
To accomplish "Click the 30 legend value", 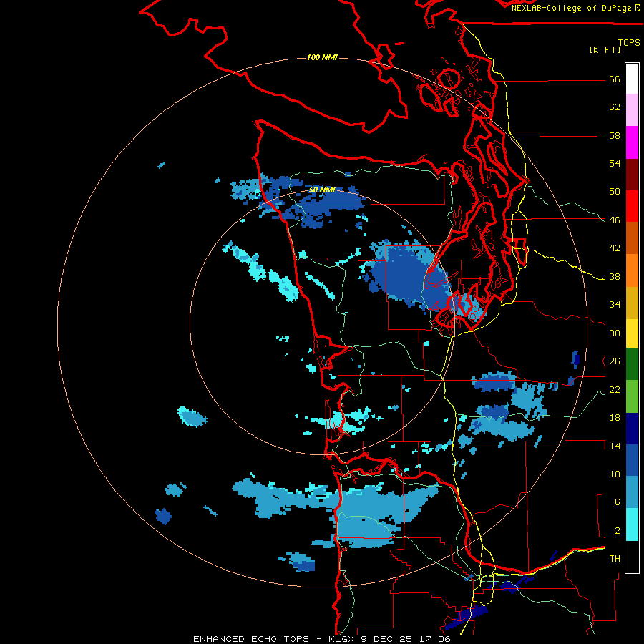I will point(615,333).
